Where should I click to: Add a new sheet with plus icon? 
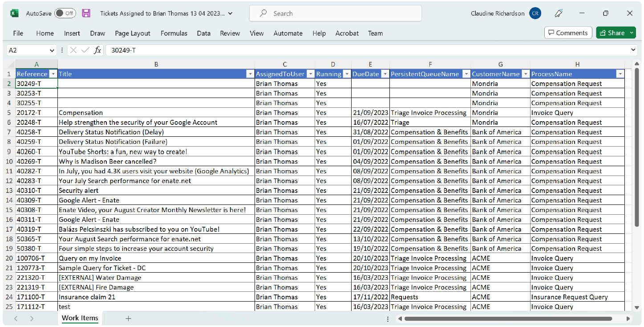[128, 319]
